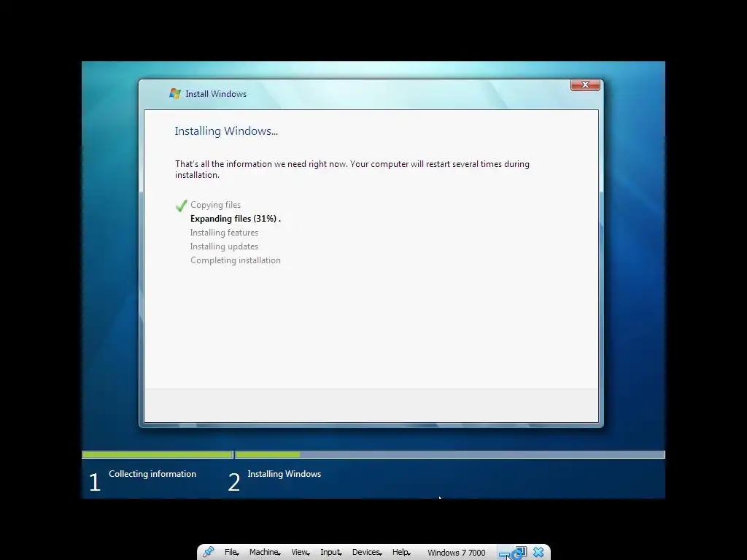The height and width of the screenshot is (560, 747).
Task: Click the "Completing installation" step text
Action: (236, 260)
